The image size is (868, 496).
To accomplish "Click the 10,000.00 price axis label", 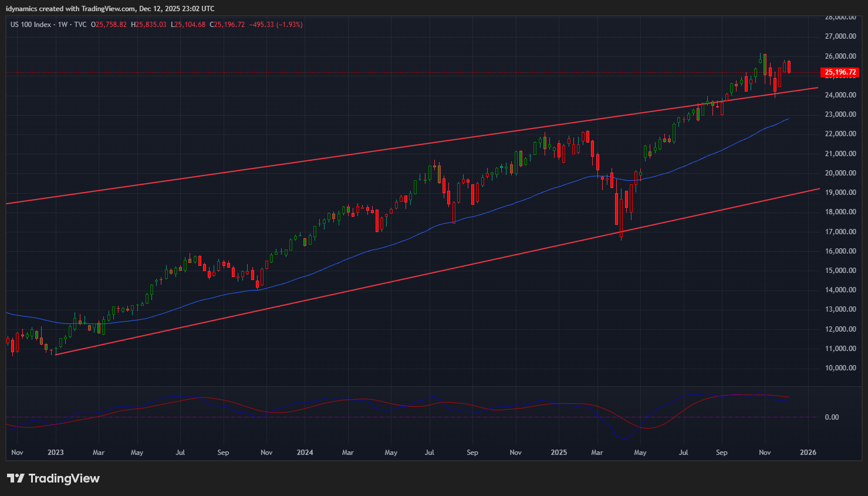I will click(x=840, y=368).
